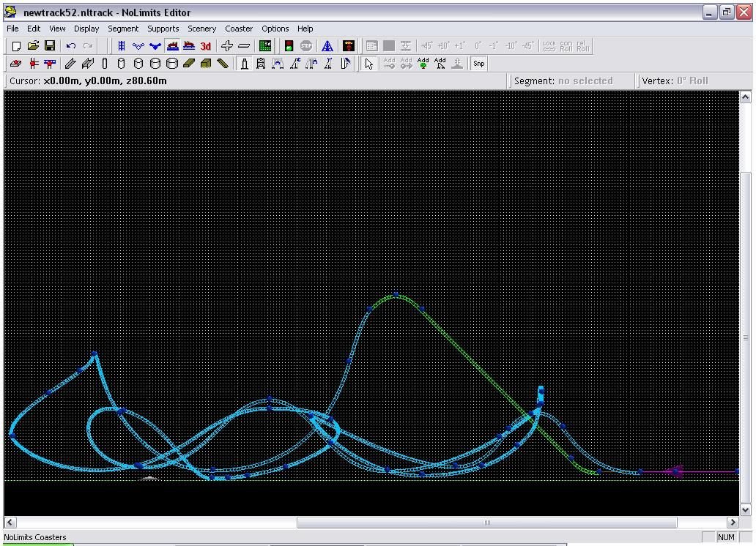Toggle the con Roll button

[x=566, y=46]
